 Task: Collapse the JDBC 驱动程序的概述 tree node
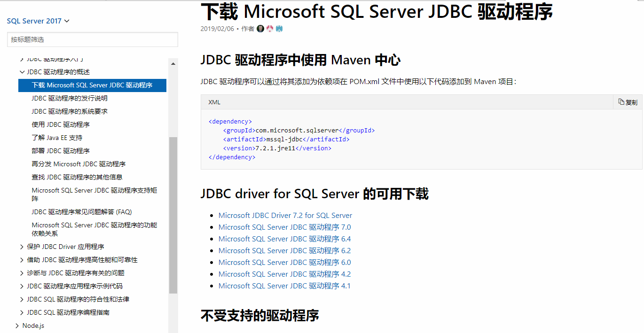(22, 72)
